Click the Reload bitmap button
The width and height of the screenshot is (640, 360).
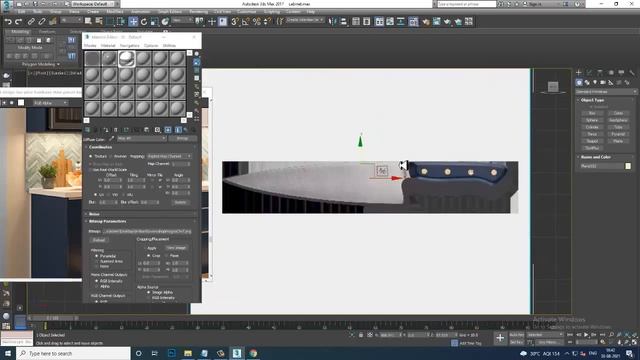tap(99, 240)
